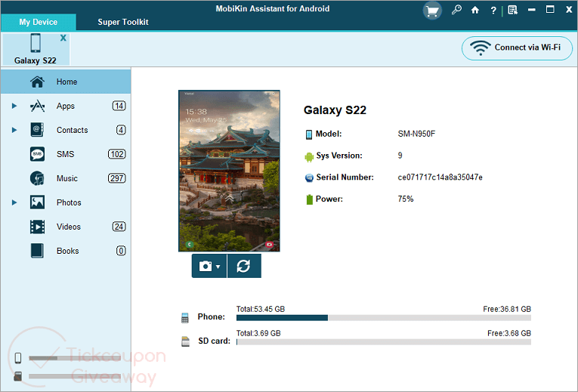Click the phone screen preview thumbnail
The image size is (578, 392).
pos(229,171)
